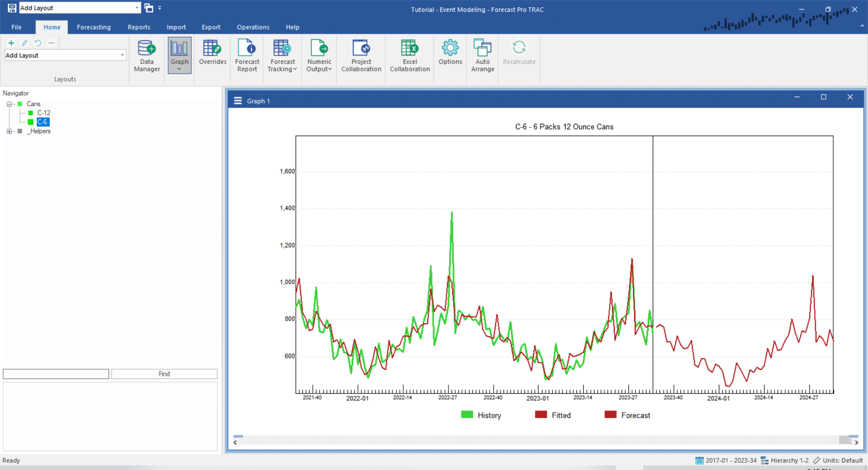Screen dimensions: 868x470
Task: Click Hierarchy 1-2 in the status bar
Action: (x=789, y=460)
